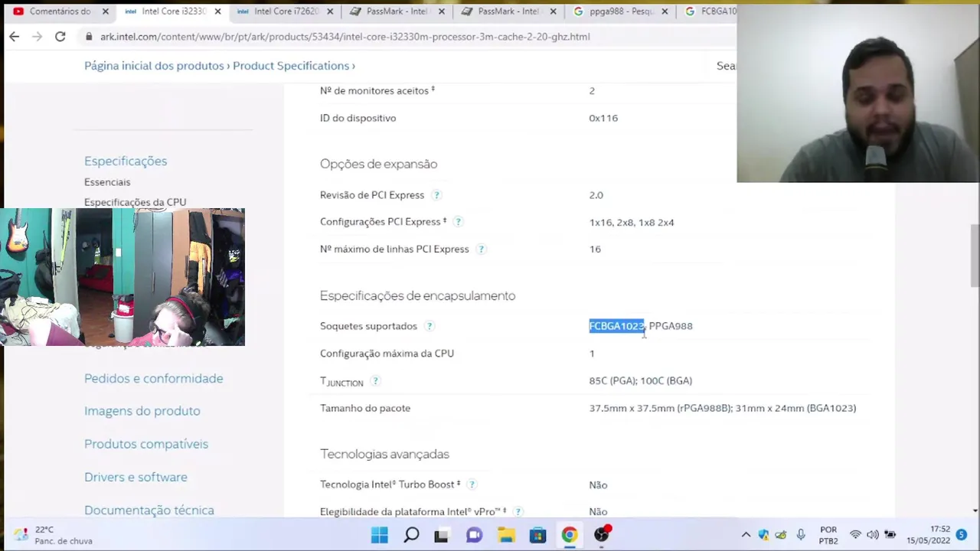Open Drivers e software section

(x=136, y=477)
